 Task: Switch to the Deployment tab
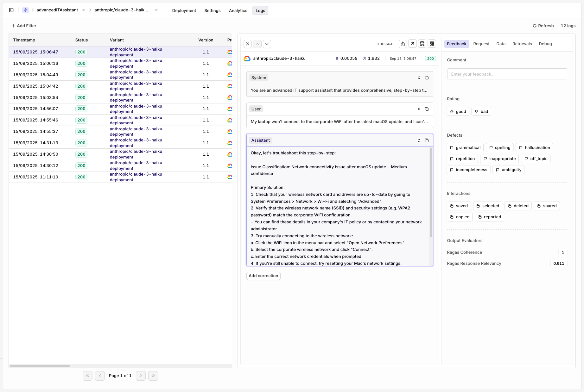click(x=184, y=10)
